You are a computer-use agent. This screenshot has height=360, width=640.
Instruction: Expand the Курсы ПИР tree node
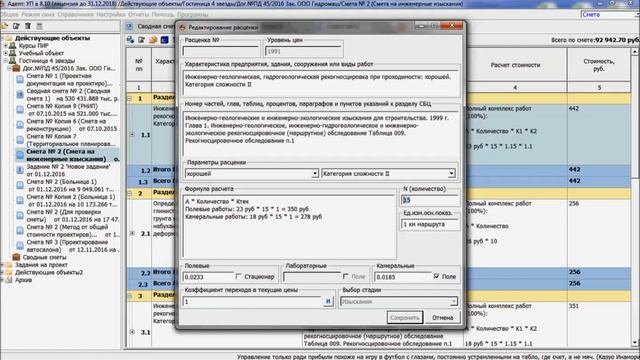click(x=6, y=46)
